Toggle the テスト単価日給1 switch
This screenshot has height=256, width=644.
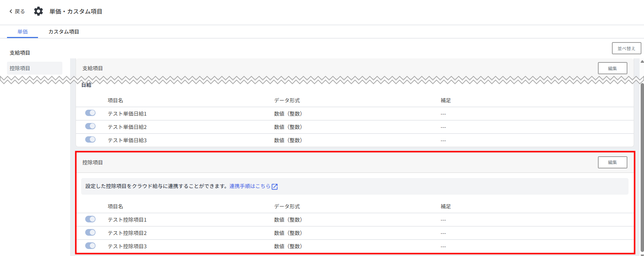coord(90,113)
